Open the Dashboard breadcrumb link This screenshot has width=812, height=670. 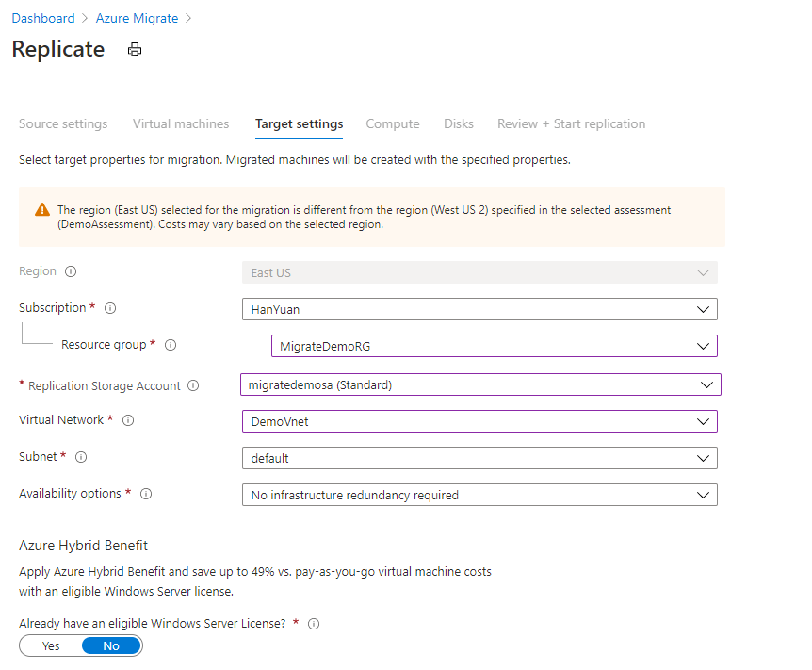pyautogui.click(x=43, y=18)
